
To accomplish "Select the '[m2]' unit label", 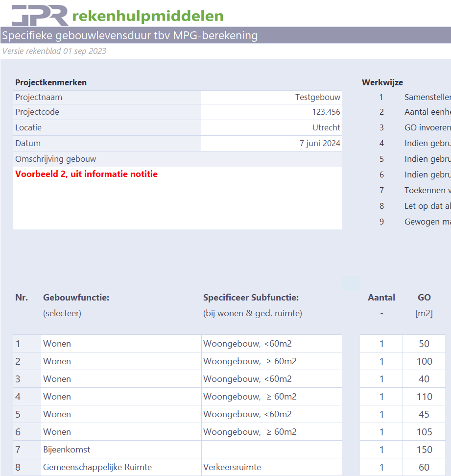I will (x=424, y=313).
